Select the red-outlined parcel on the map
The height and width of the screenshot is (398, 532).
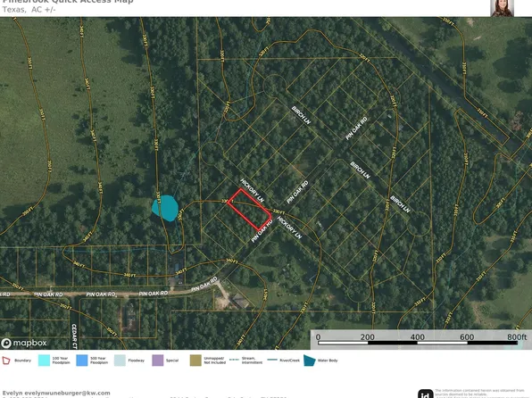tap(249, 210)
